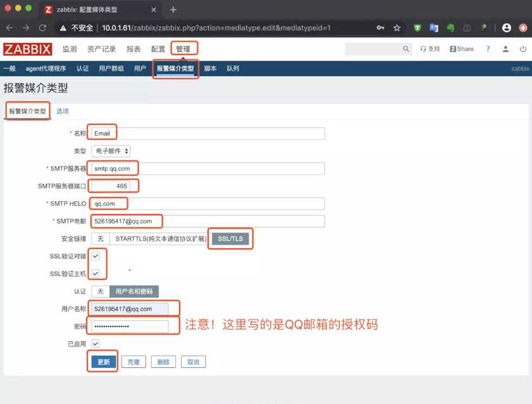
Task: Open the 配置 top menu
Action: 158,49
